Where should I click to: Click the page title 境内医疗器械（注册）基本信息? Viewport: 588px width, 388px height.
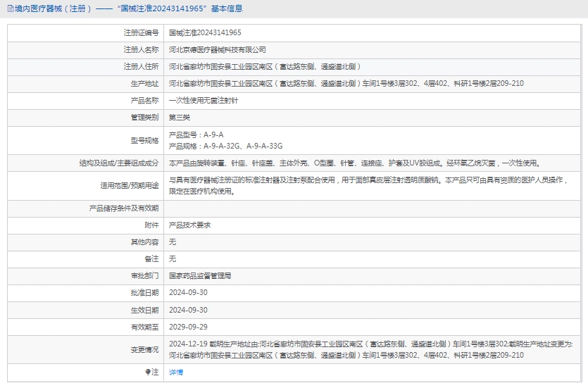coord(128,8)
